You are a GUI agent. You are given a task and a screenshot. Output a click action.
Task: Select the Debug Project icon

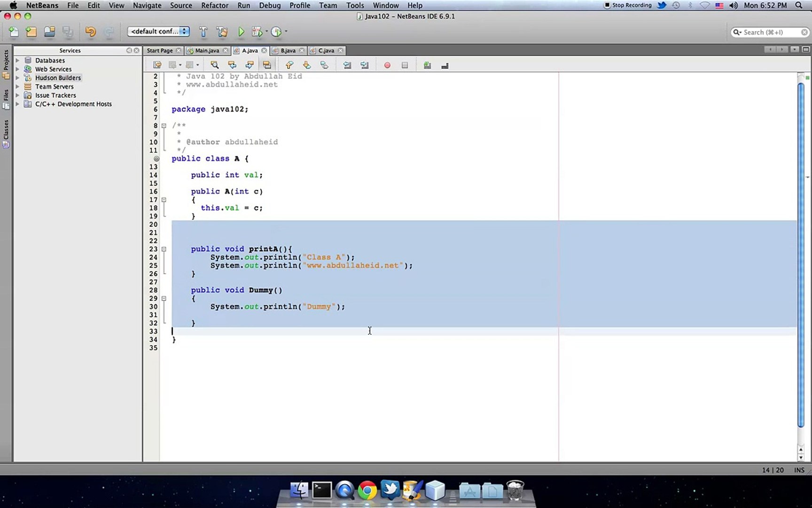pos(257,32)
